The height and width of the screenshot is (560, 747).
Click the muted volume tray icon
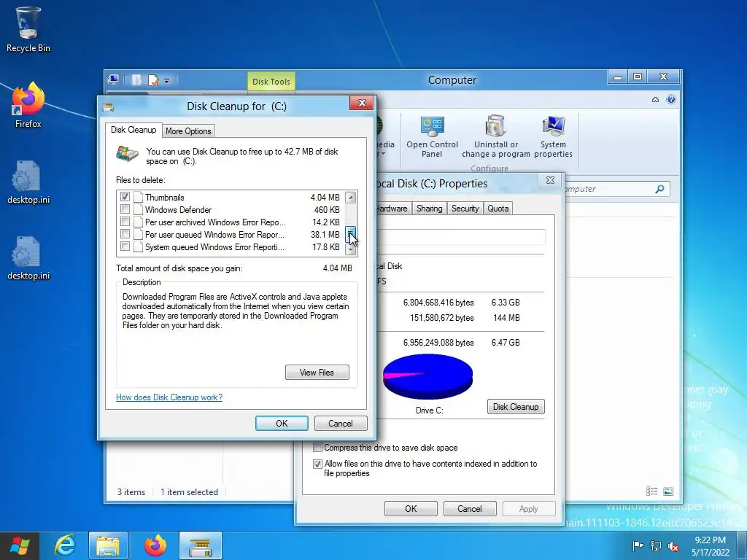(x=673, y=545)
